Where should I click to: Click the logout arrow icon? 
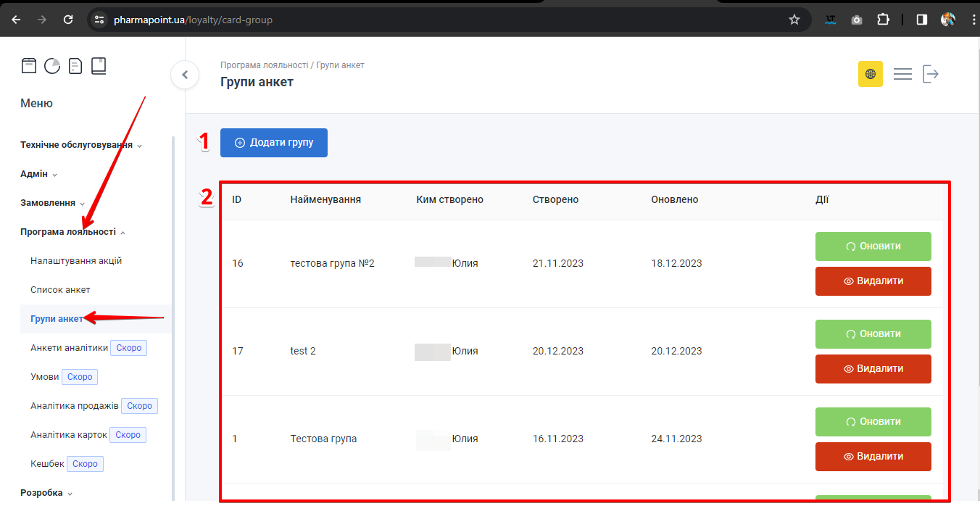[931, 74]
